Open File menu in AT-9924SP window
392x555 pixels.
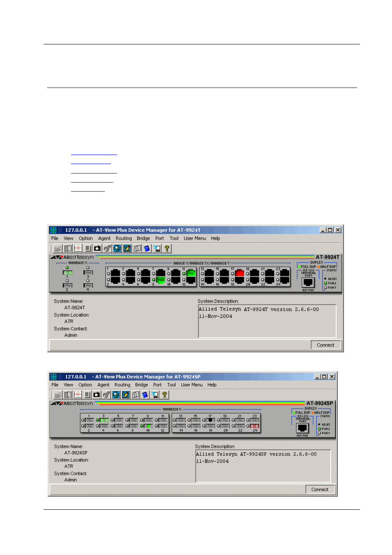click(55, 385)
